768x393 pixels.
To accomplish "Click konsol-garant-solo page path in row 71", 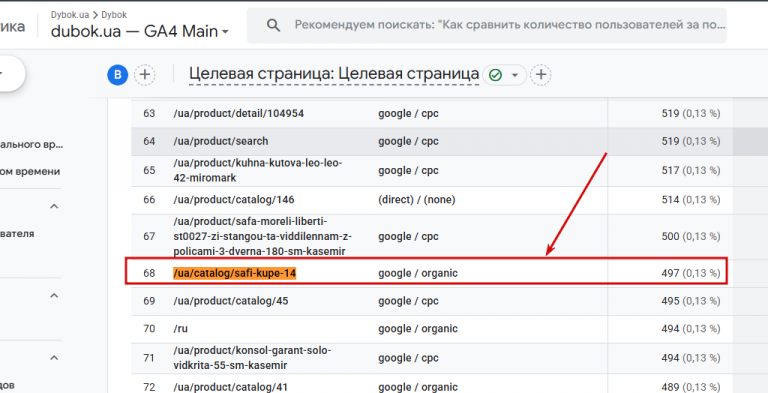I will [x=253, y=358].
